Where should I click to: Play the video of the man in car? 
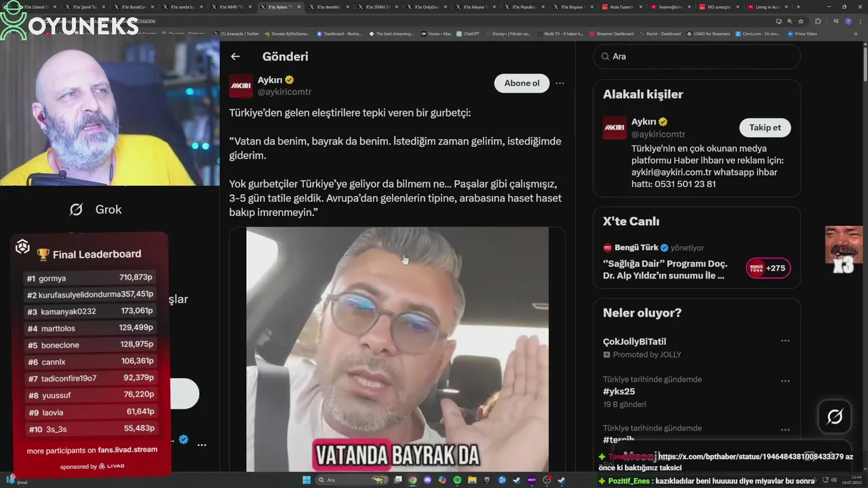tap(397, 349)
